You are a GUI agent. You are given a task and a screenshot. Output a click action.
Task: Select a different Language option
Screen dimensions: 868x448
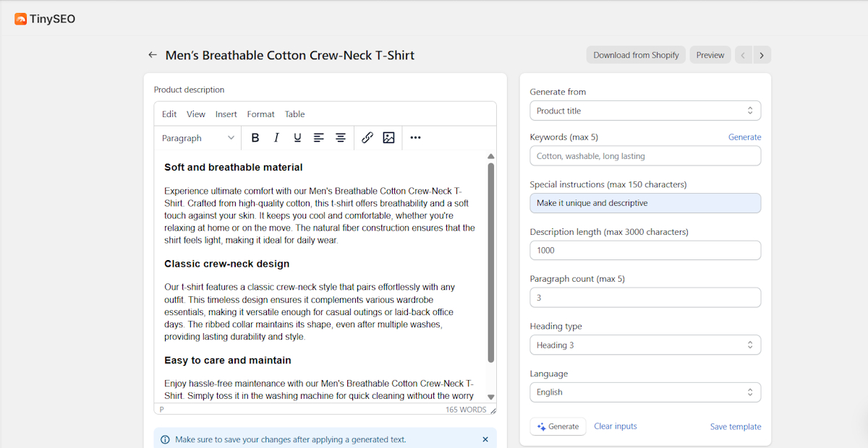[x=644, y=392]
